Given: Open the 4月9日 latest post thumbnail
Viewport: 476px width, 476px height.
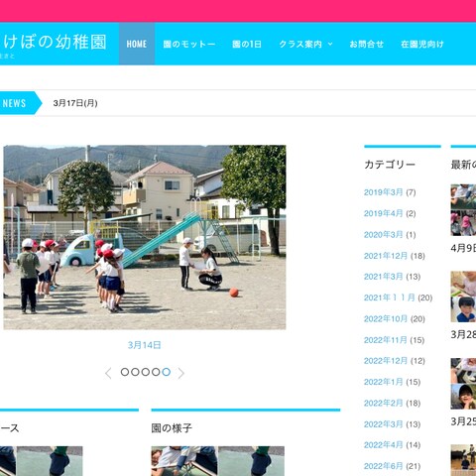Looking at the screenshot, I should [463, 210].
